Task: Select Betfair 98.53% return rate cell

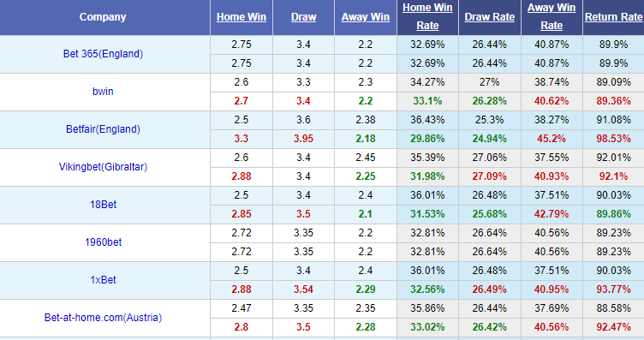Action: [x=614, y=139]
